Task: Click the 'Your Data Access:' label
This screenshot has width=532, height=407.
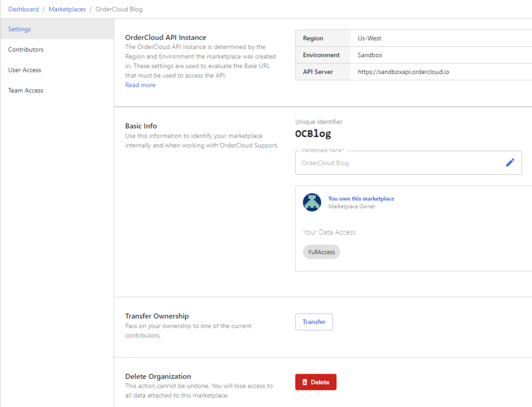Action: click(330, 232)
